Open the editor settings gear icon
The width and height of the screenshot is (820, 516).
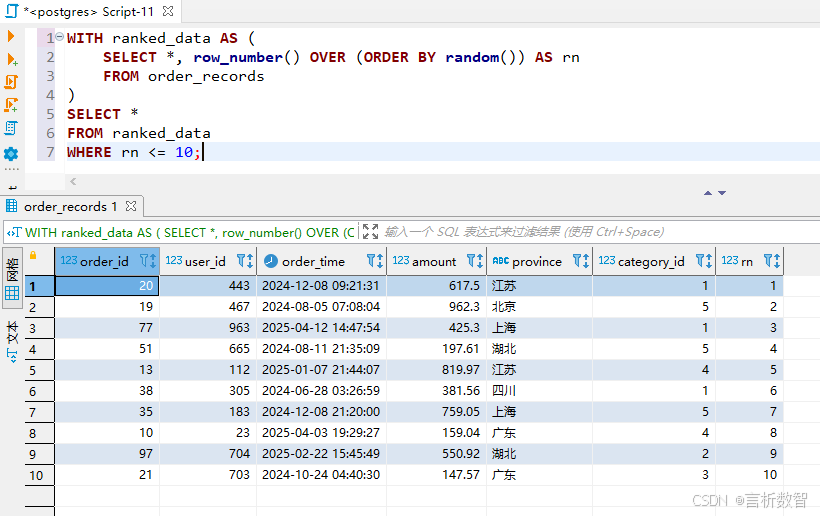point(11,154)
